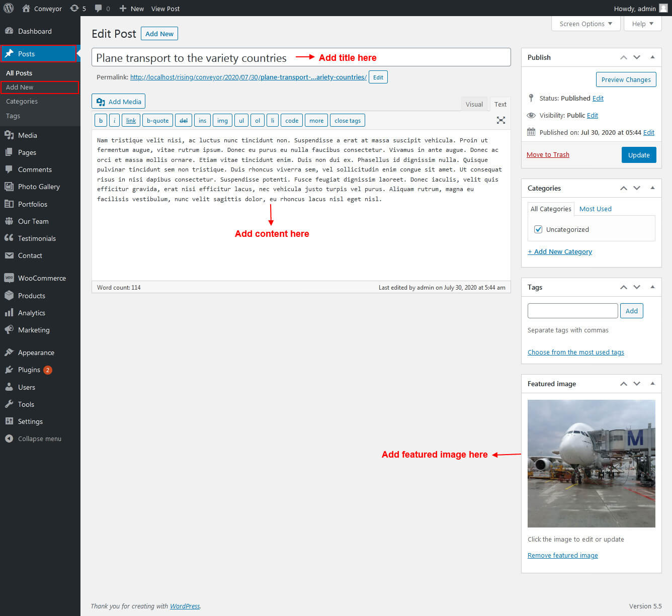Image resolution: width=672 pixels, height=616 pixels.
Task: Open the WooCommerce menu
Action: pos(42,278)
